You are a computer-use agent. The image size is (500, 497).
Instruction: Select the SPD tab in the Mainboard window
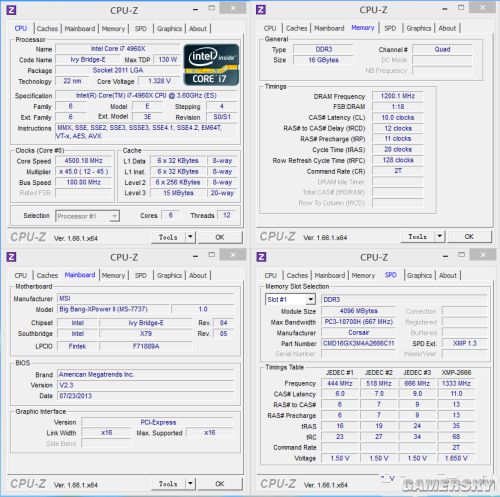140,276
